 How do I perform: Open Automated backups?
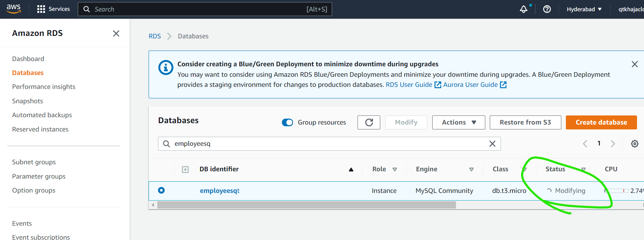[42, 115]
